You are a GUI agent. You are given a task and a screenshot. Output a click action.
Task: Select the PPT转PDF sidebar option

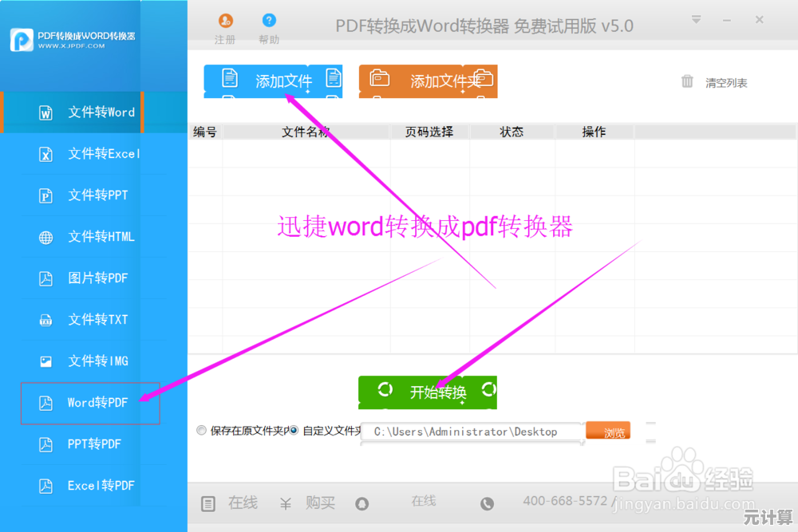(x=90, y=444)
